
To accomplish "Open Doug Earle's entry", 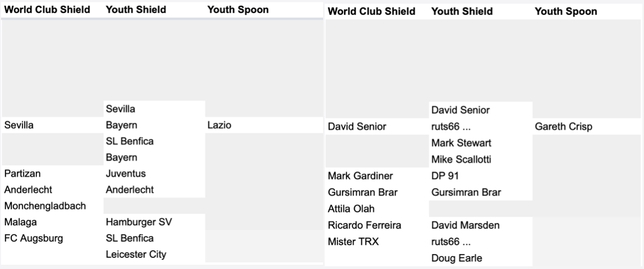I will coord(456,258).
